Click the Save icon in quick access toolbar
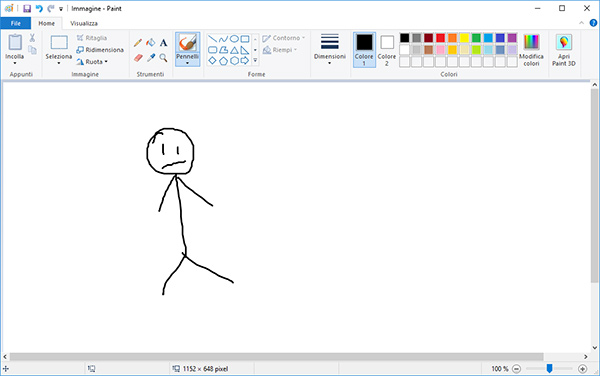 pos(27,8)
